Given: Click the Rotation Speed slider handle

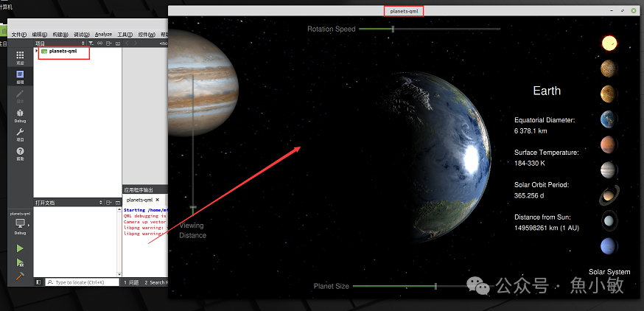Looking at the screenshot, I should coord(393,29).
